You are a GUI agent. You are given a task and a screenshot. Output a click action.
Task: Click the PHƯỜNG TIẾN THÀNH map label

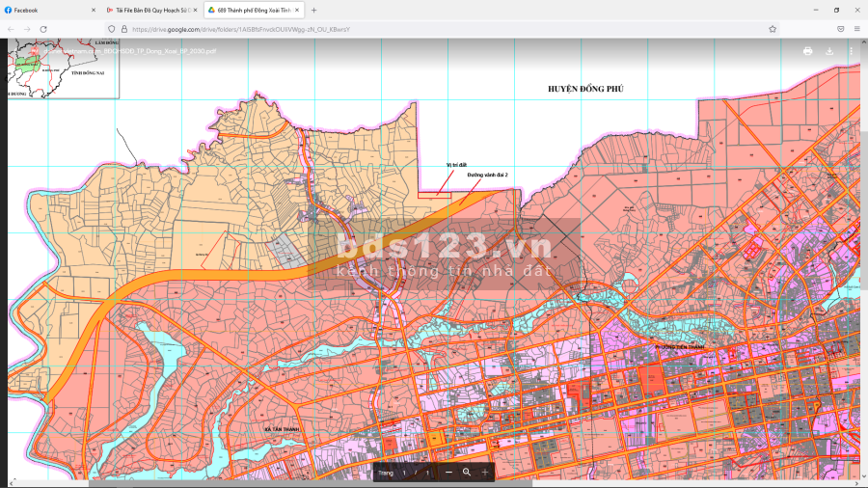click(x=680, y=347)
